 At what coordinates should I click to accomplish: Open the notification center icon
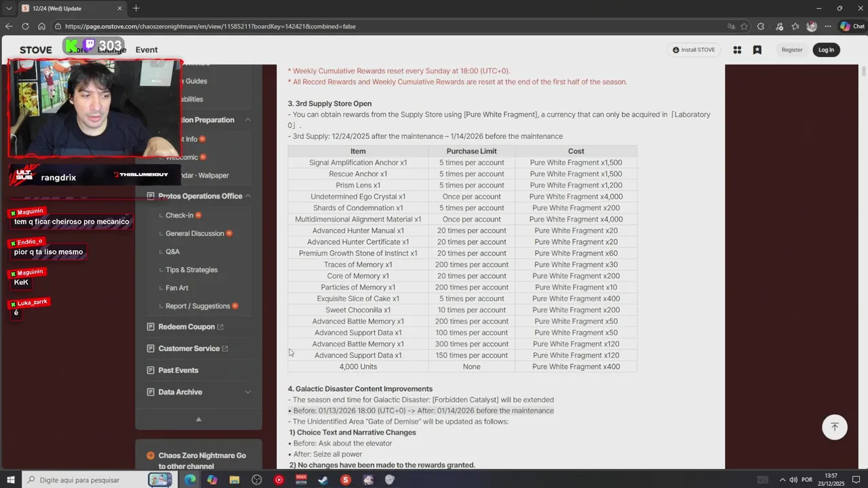856,480
